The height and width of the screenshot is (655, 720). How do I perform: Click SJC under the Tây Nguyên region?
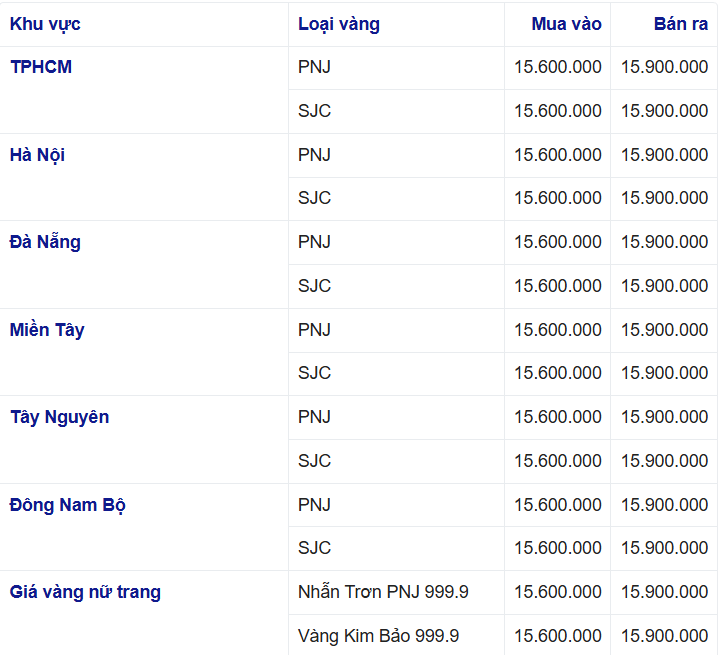314,461
